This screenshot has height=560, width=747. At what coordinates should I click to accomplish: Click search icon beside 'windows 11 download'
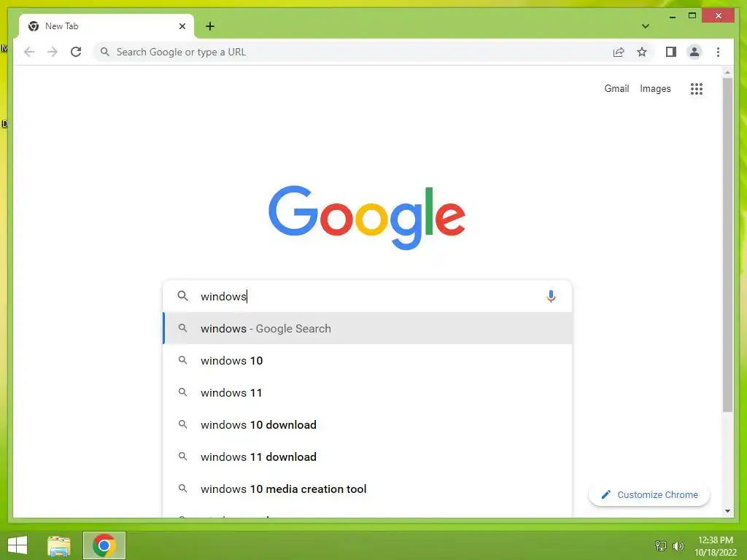[182, 456]
